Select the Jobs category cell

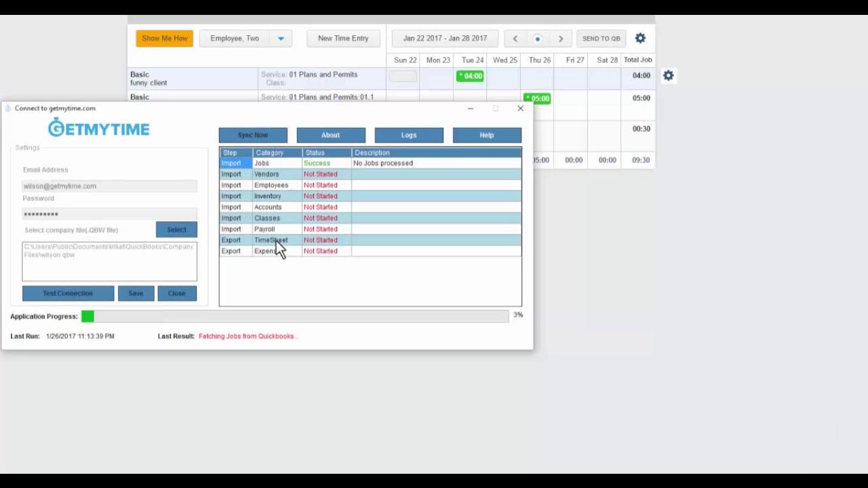coord(277,163)
